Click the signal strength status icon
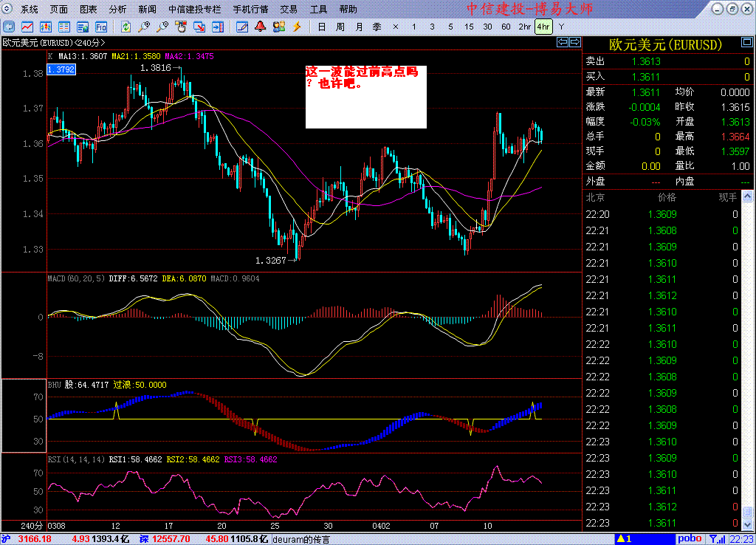Viewport: 756px width, 545px height. point(718,539)
